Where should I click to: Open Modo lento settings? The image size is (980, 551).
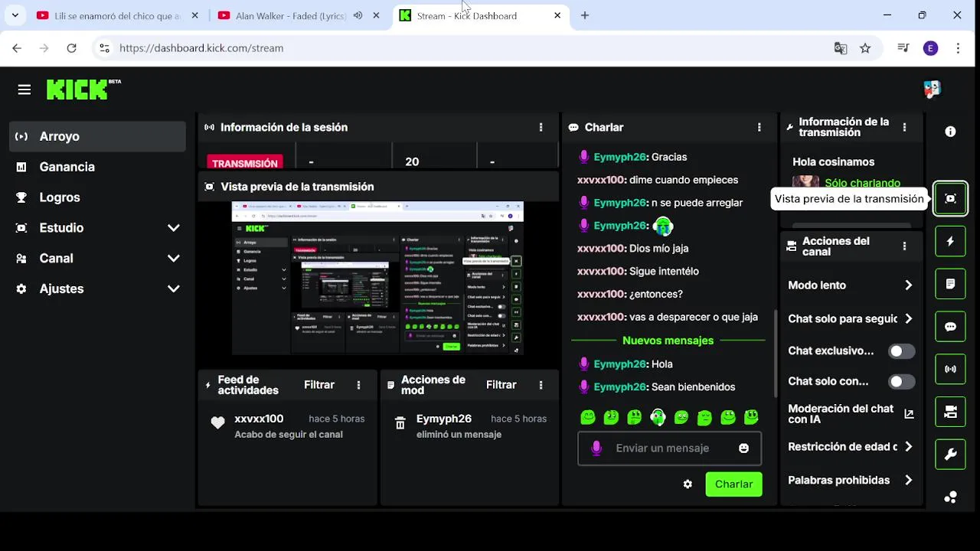[851, 285]
